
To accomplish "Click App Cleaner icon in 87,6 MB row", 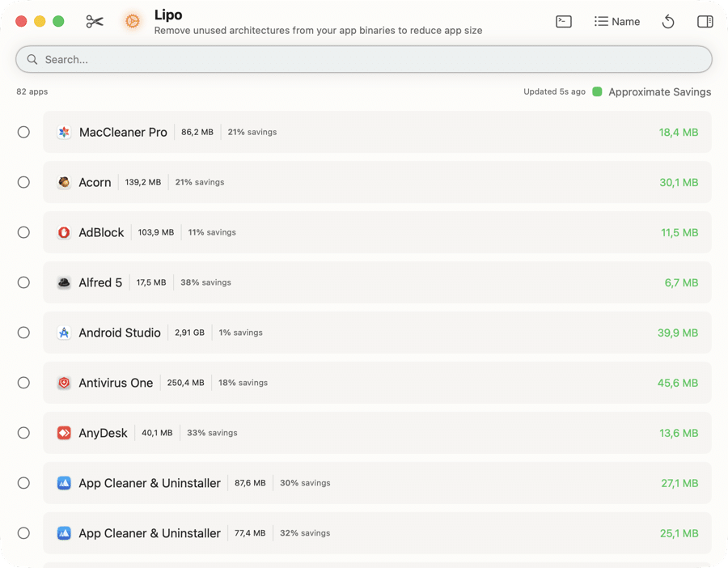I will pyautogui.click(x=64, y=483).
